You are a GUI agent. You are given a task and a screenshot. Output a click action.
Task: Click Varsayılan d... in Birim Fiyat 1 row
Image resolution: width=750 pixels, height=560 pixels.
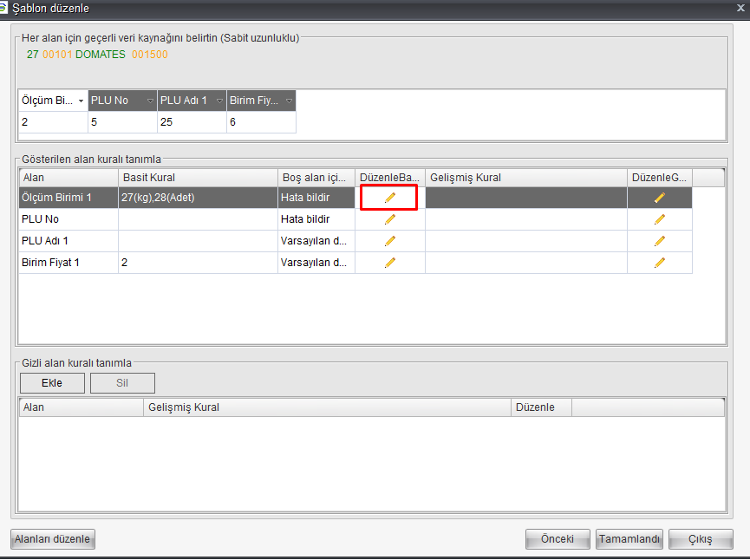click(316, 262)
